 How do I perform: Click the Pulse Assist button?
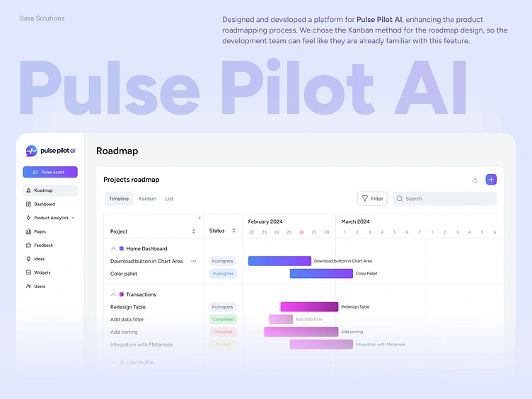click(x=50, y=172)
